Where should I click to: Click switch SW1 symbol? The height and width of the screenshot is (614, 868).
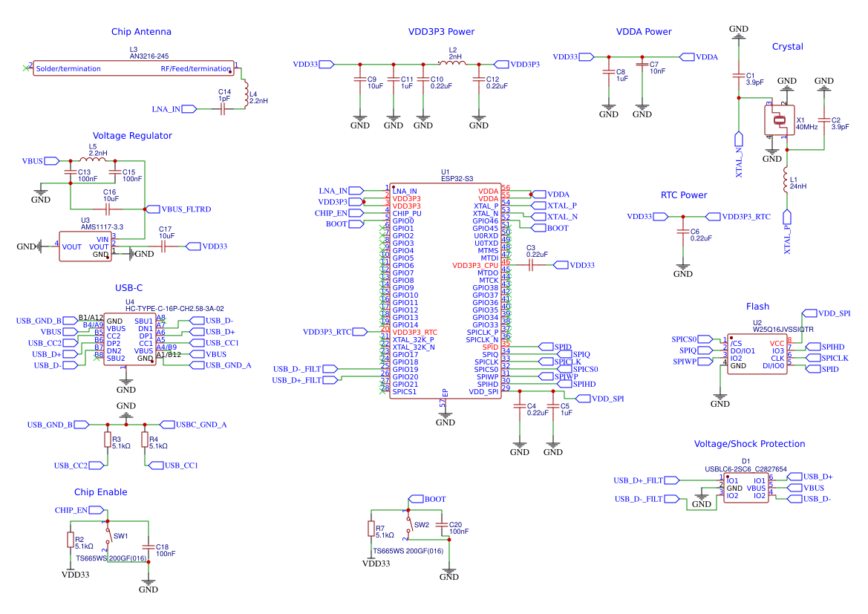pos(108,537)
